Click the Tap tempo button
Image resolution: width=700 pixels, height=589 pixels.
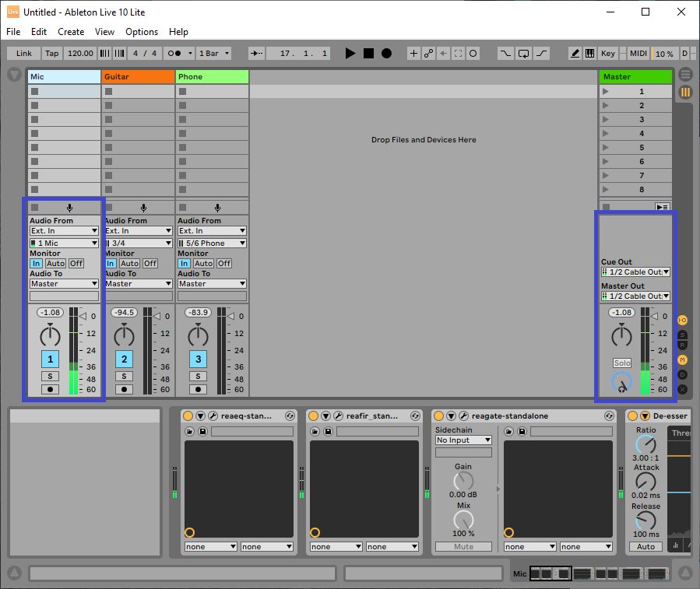tap(52, 54)
